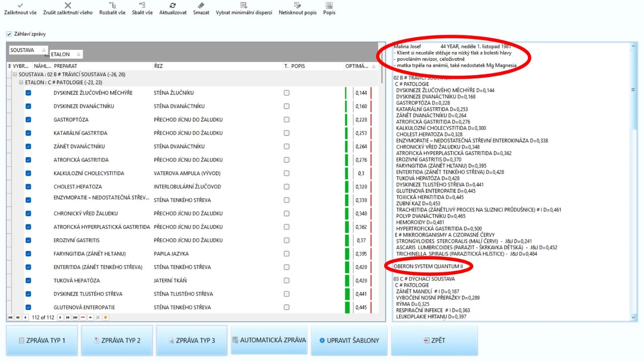Image resolution: width=644 pixels, height=362 pixels.
Task: Tick the popis checkbox for DYSKINEZE ŽLUČOVÉHO MĚCHÝŘE
Action: coord(286,93)
